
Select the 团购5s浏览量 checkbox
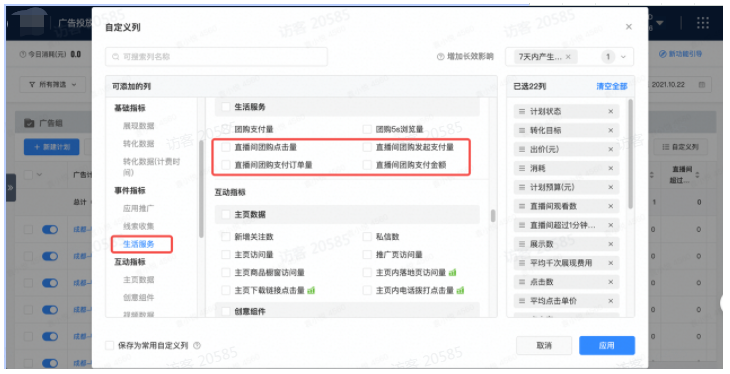(367, 129)
